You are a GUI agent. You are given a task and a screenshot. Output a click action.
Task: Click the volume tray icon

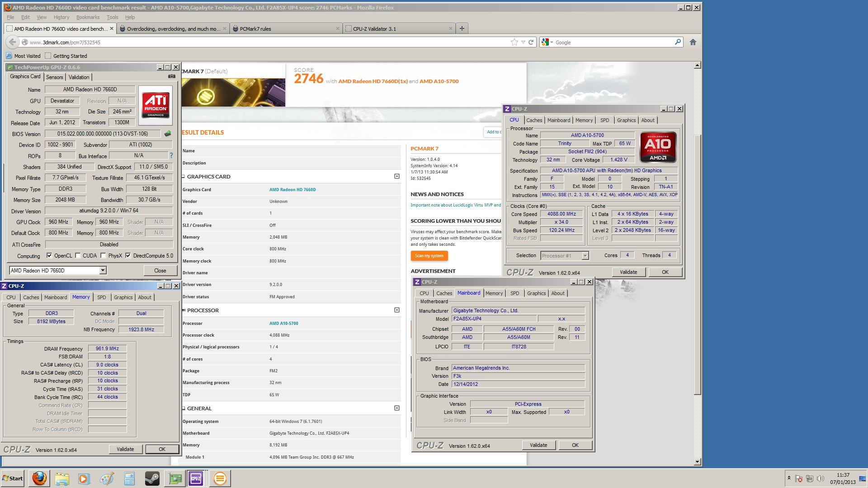[821, 479]
